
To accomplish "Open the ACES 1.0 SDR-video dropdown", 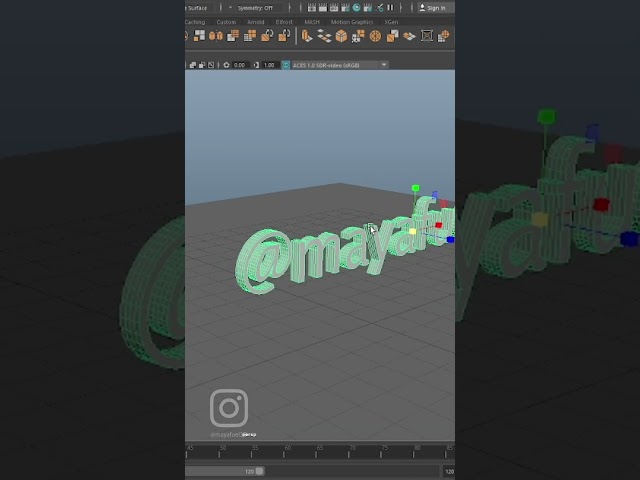I will point(340,65).
